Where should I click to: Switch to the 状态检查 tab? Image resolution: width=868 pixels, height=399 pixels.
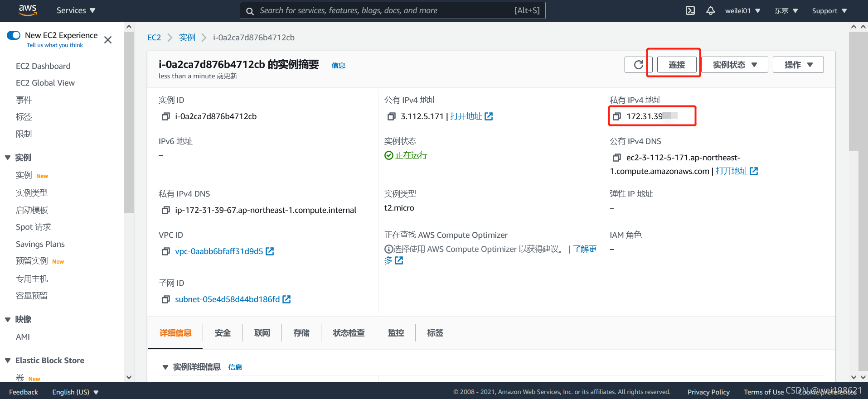[349, 333]
